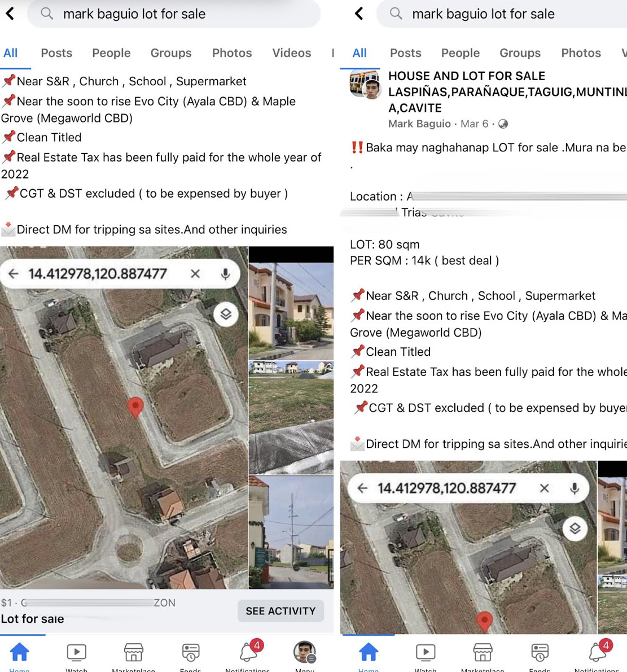The width and height of the screenshot is (627, 672).
Task: Click the red location pin in right map
Action: point(484,621)
